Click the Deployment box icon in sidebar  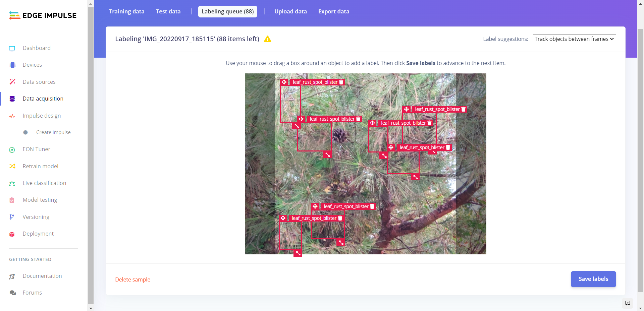pos(12,234)
